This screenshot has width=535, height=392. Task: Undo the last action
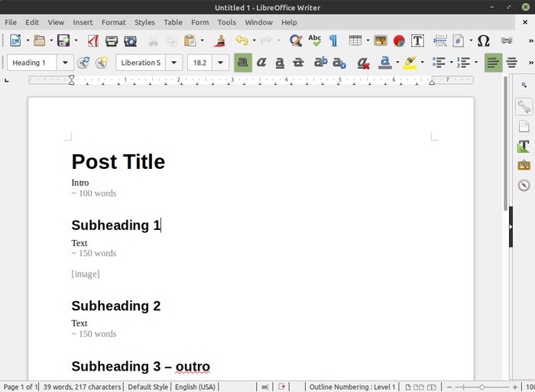tap(242, 40)
